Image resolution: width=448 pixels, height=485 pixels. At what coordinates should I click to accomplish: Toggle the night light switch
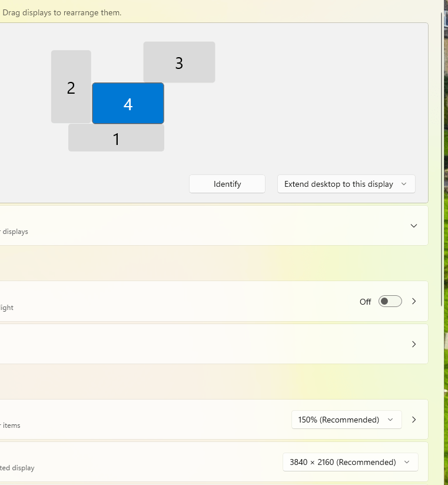390,301
